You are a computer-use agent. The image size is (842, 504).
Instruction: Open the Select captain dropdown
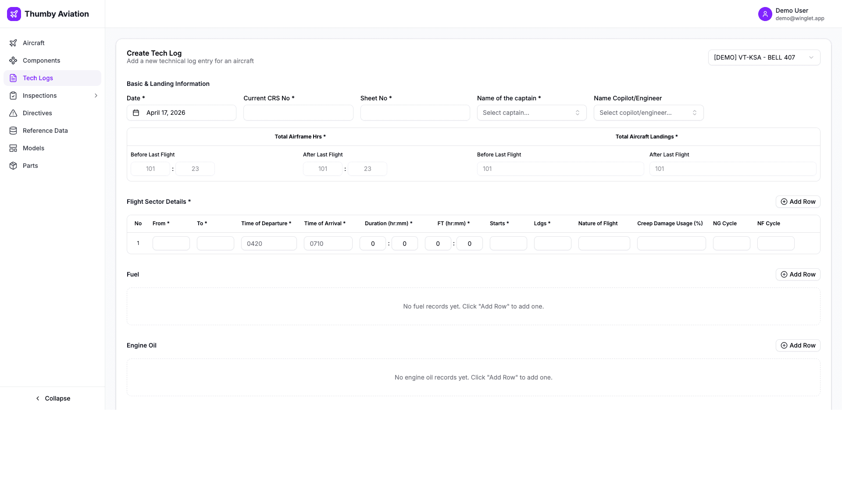point(531,113)
